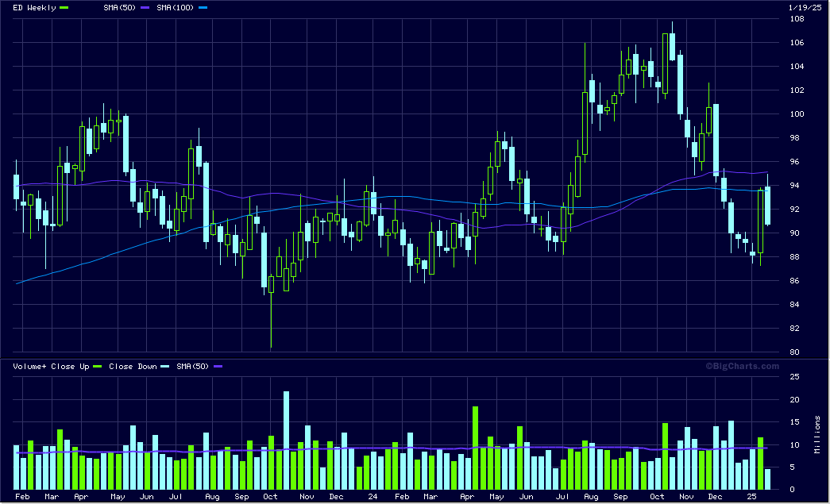Click price axis value '84'
This screenshot has height=504, width=830.
pyautogui.click(x=794, y=305)
